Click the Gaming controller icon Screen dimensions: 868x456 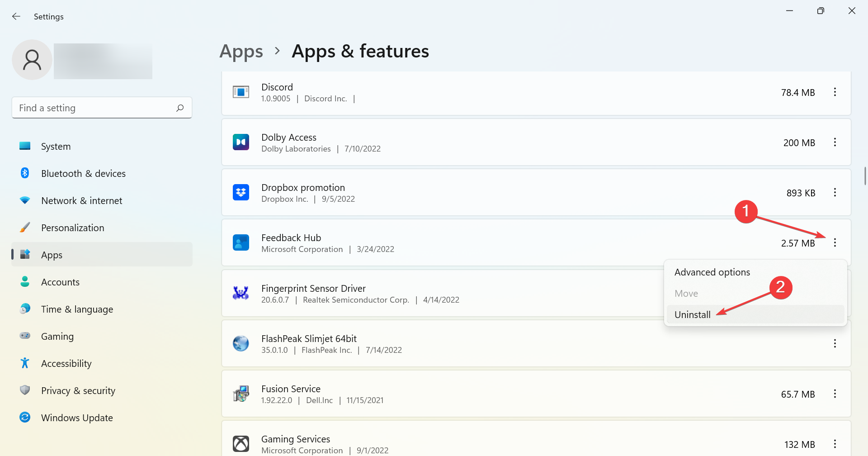25,336
